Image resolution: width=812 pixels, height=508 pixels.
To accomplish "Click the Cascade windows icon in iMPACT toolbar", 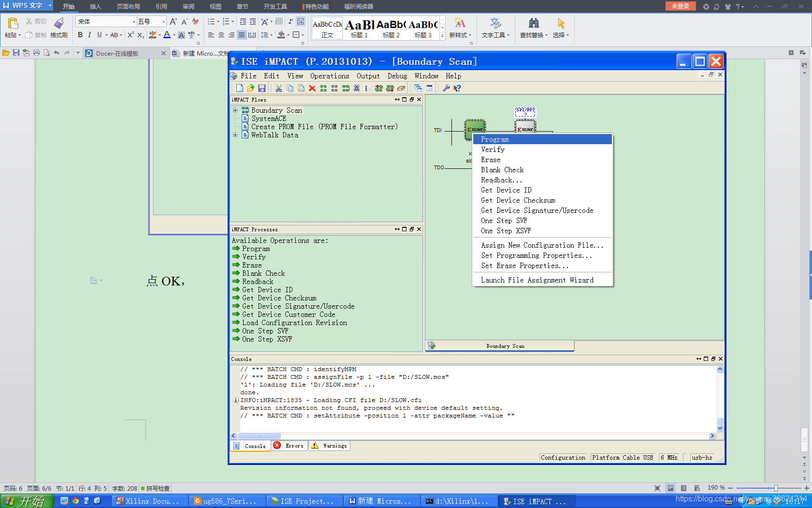I will (x=418, y=88).
